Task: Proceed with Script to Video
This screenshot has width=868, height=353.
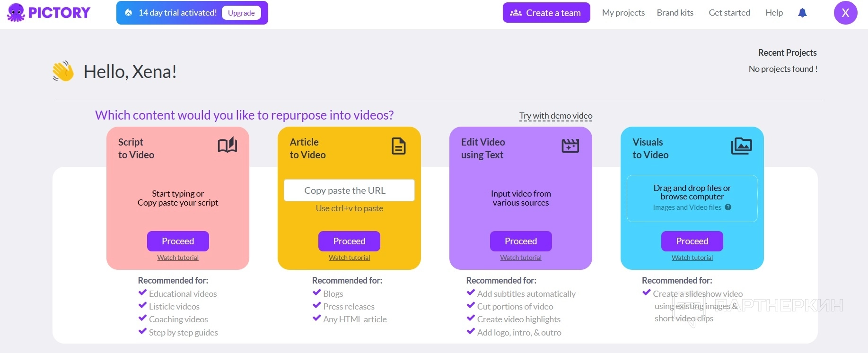Action: [178, 241]
